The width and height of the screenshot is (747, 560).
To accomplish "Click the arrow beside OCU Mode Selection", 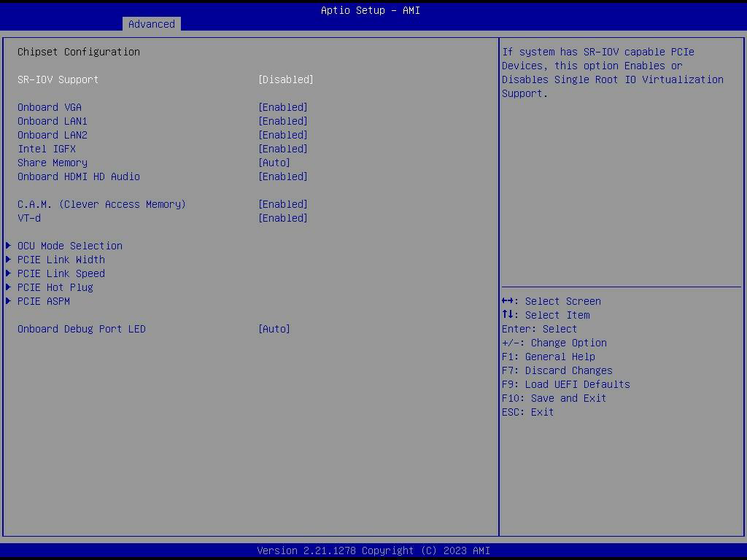I will tap(9, 246).
